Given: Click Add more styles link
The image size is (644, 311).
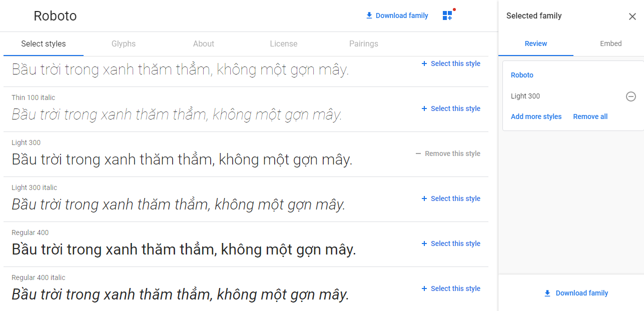Looking at the screenshot, I should click(x=536, y=116).
